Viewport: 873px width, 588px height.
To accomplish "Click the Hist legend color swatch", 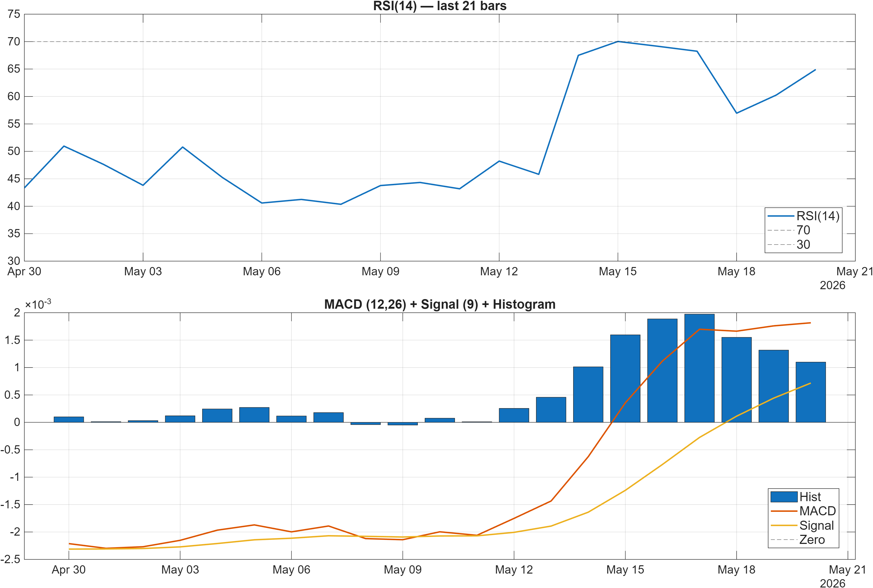I will pyautogui.click(x=784, y=497).
